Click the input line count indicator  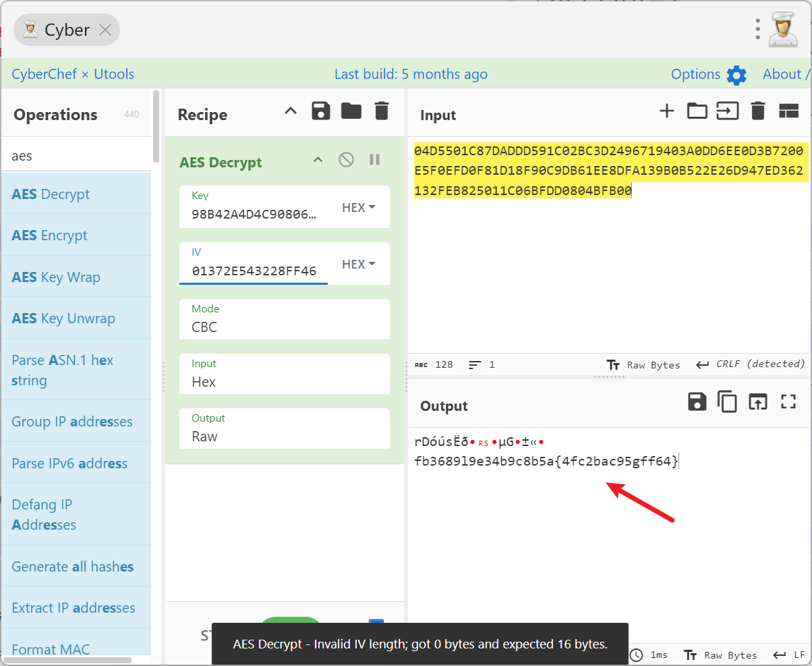coord(482,365)
